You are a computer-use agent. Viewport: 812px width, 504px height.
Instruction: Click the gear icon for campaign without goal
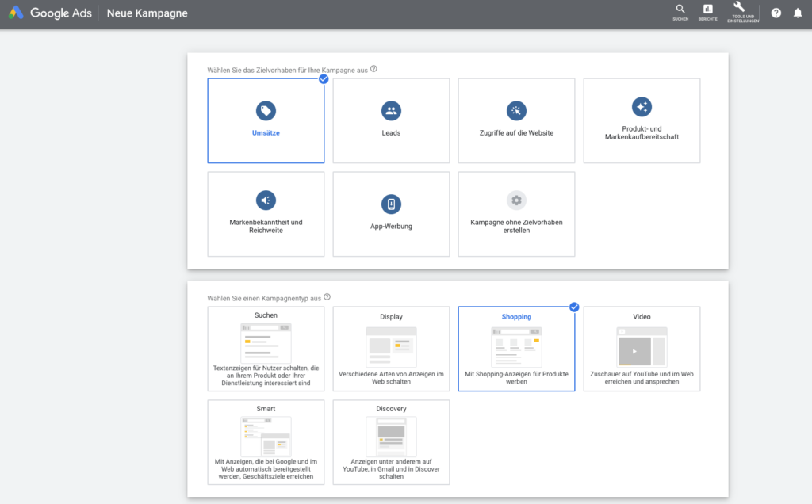[x=516, y=200]
